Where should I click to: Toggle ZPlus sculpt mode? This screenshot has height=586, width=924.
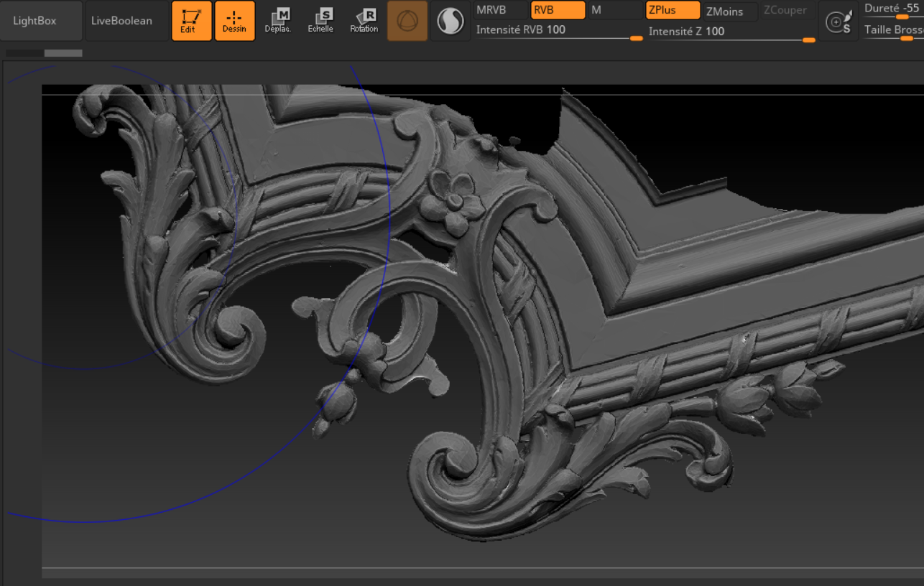pos(673,10)
